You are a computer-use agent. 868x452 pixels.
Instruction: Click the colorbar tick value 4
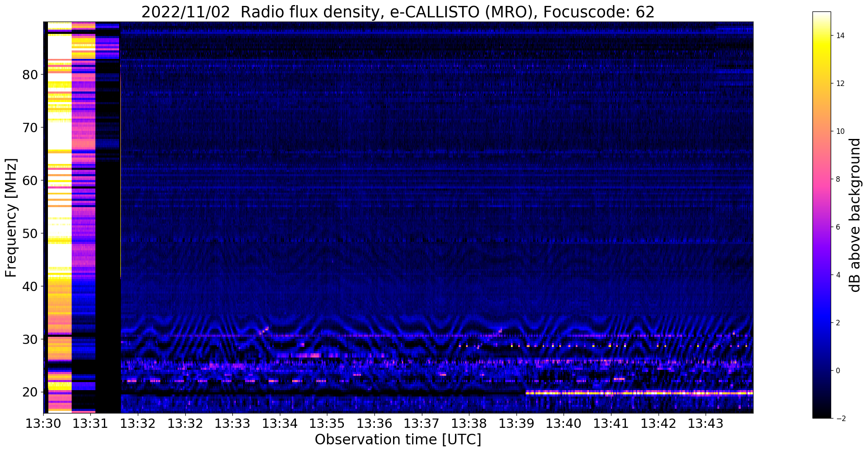point(837,275)
